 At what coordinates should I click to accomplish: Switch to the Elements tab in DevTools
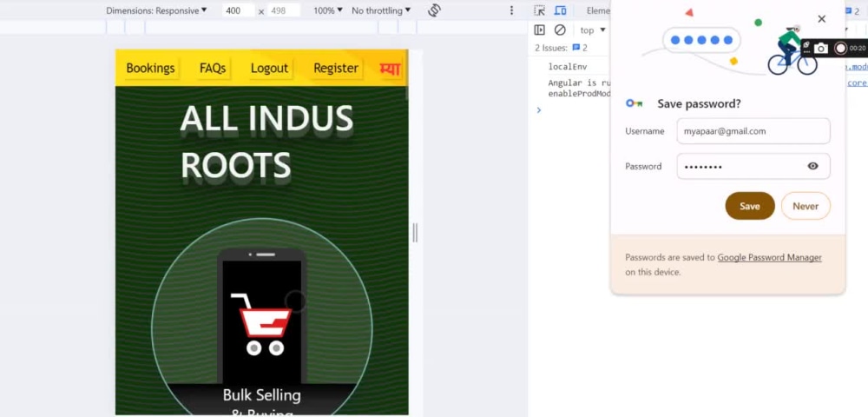[597, 10]
